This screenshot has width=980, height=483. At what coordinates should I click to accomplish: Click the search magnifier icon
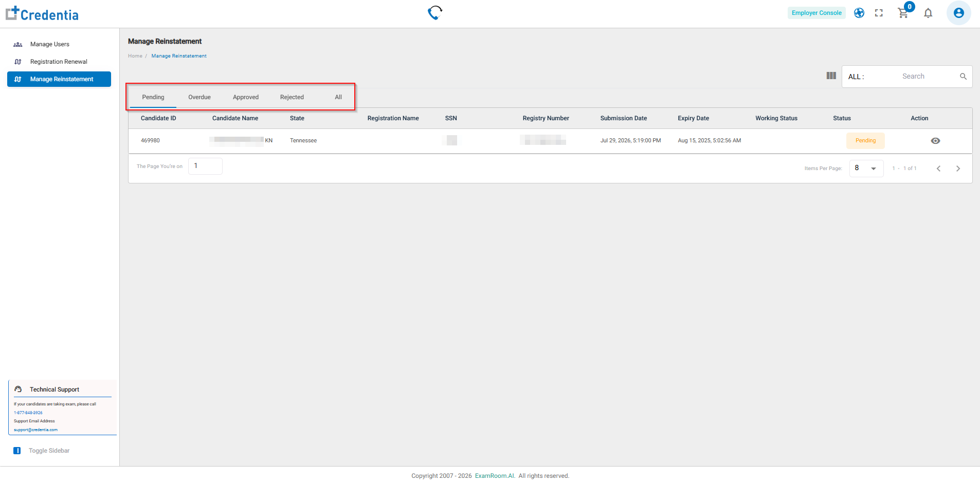[963, 76]
